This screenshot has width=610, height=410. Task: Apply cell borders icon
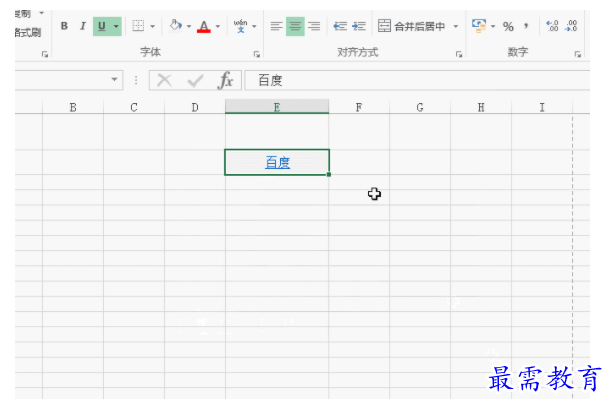point(138,26)
